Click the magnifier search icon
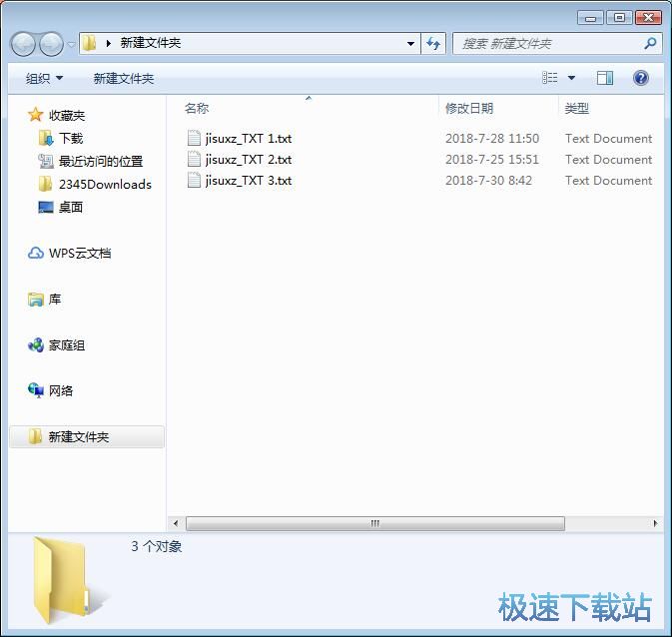 [x=650, y=43]
